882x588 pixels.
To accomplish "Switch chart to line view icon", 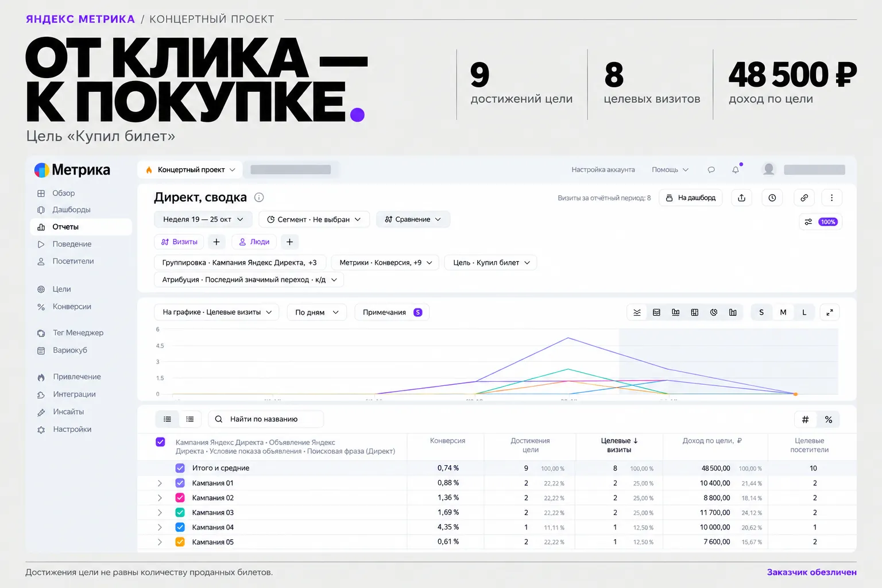I will point(637,312).
